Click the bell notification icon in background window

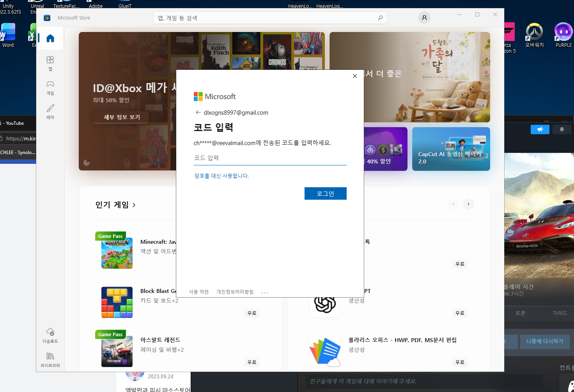(x=562, y=129)
